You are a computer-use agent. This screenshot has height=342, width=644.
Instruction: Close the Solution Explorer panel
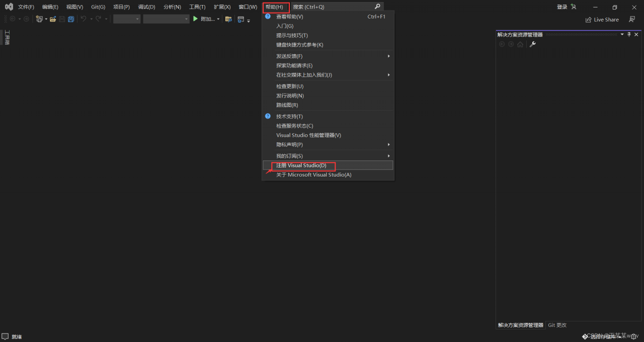tap(636, 34)
